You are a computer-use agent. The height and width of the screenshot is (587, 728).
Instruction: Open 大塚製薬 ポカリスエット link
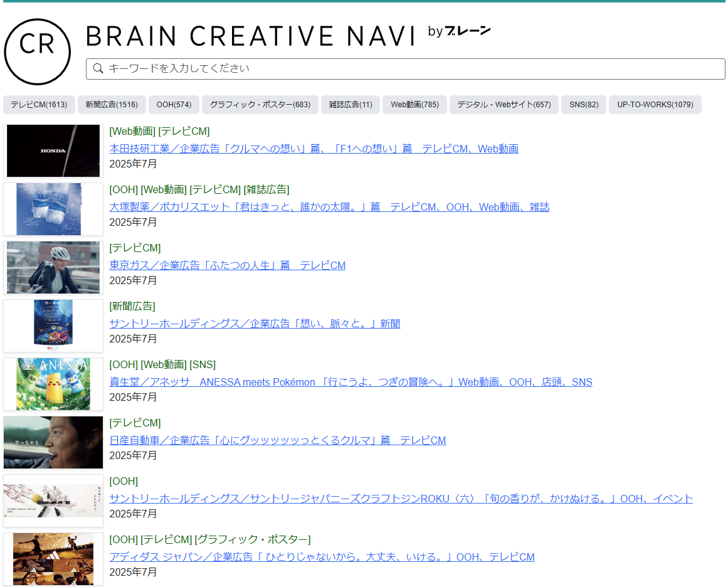(x=330, y=207)
